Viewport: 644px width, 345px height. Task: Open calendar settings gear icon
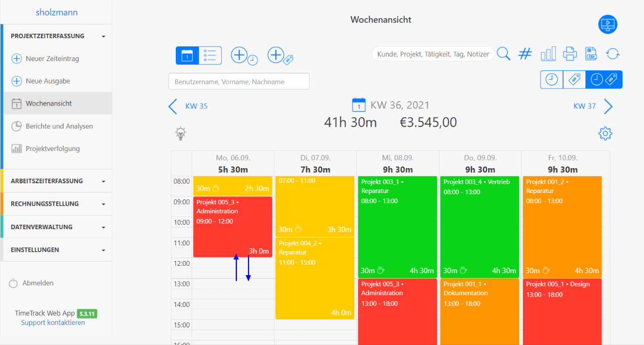pos(605,133)
